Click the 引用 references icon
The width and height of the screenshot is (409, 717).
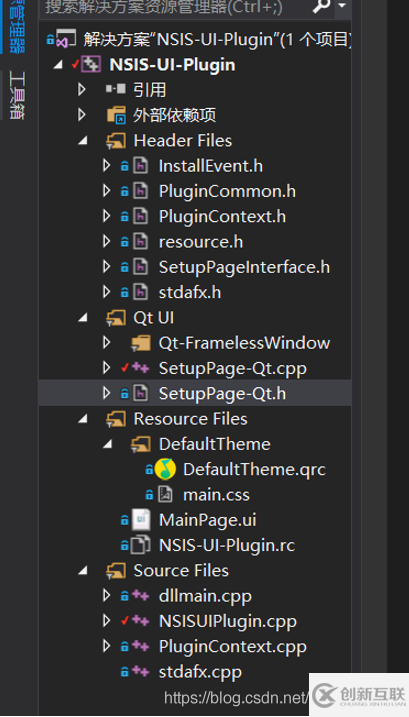(x=116, y=89)
